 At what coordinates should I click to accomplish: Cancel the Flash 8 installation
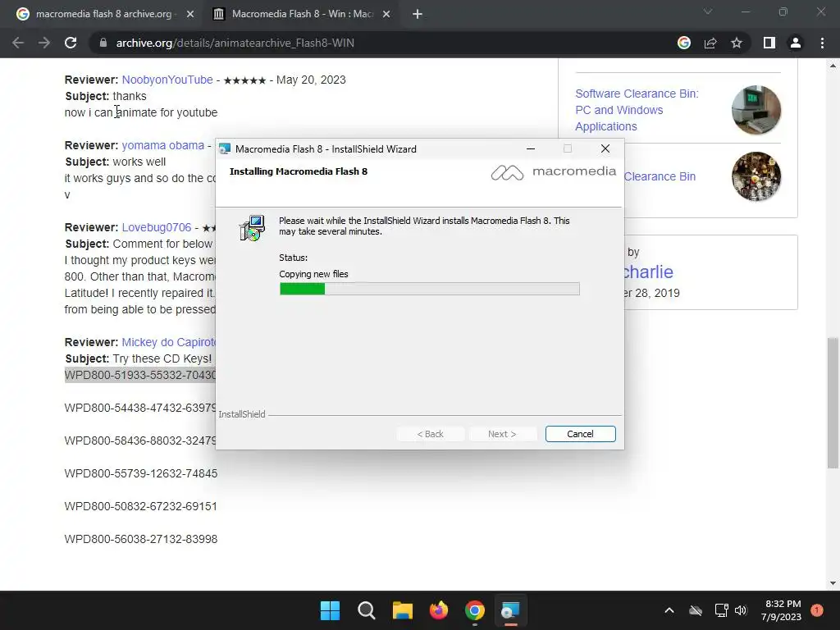[x=580, y=434]
